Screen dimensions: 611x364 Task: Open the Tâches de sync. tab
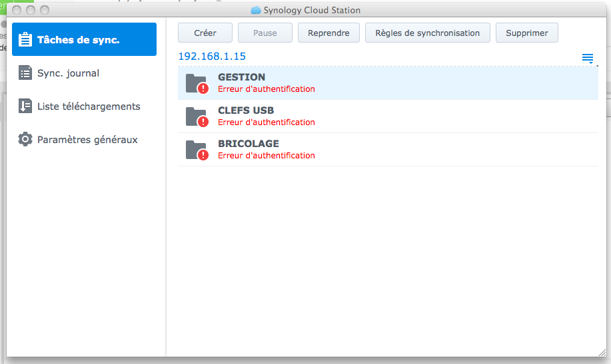click(x=84, y=39)
